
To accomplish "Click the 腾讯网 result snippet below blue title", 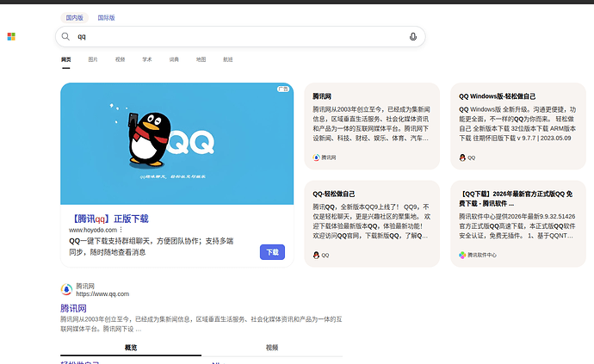I will tap(201, 324).
